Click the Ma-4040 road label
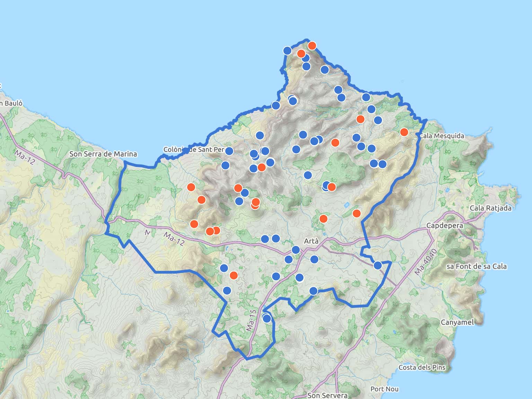The height and width of the screenshot is (399, 532). (x=425, y=262)
